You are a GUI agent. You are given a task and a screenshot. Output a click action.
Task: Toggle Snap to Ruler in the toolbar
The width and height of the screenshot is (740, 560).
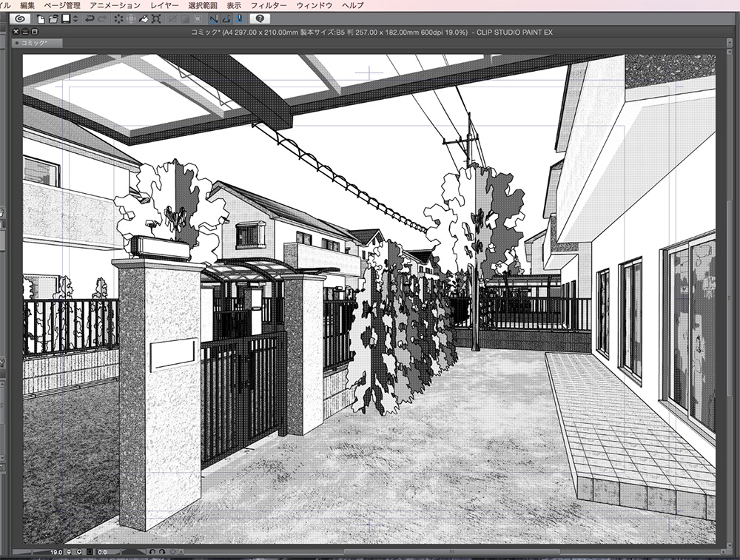(x=213, y=19)
